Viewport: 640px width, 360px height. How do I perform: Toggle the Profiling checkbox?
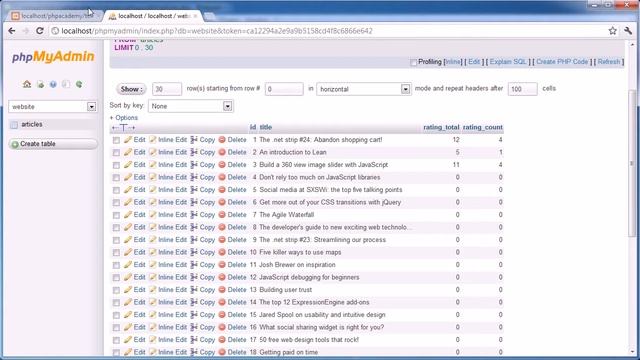(x=413, y=62)
